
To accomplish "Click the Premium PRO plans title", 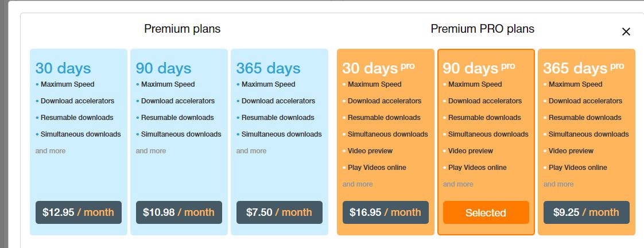I will (483, 29).
